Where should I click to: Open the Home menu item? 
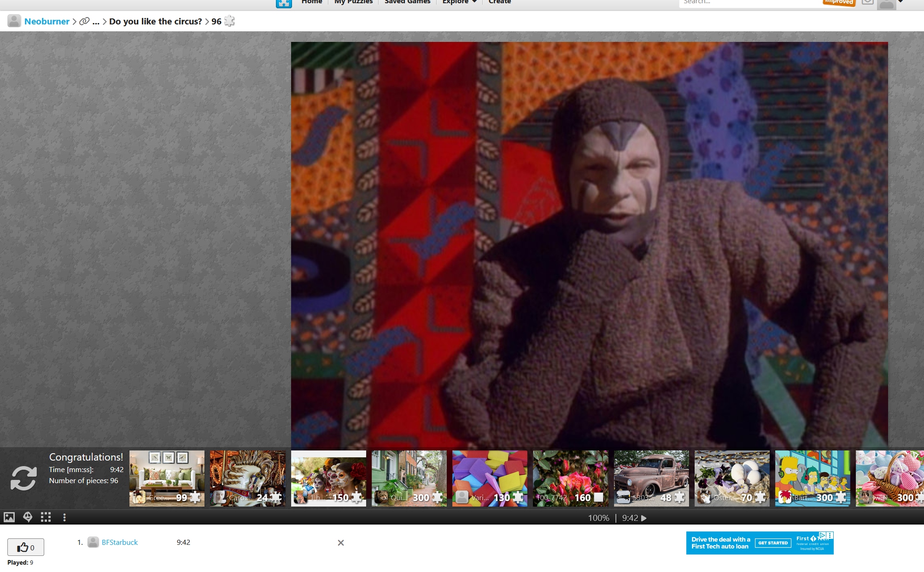312,2
